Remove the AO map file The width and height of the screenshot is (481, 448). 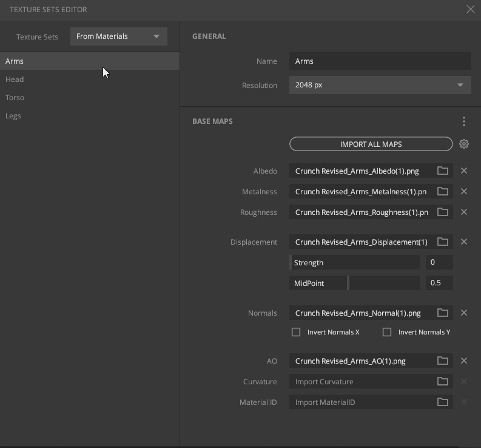click(x=464, y=361)
